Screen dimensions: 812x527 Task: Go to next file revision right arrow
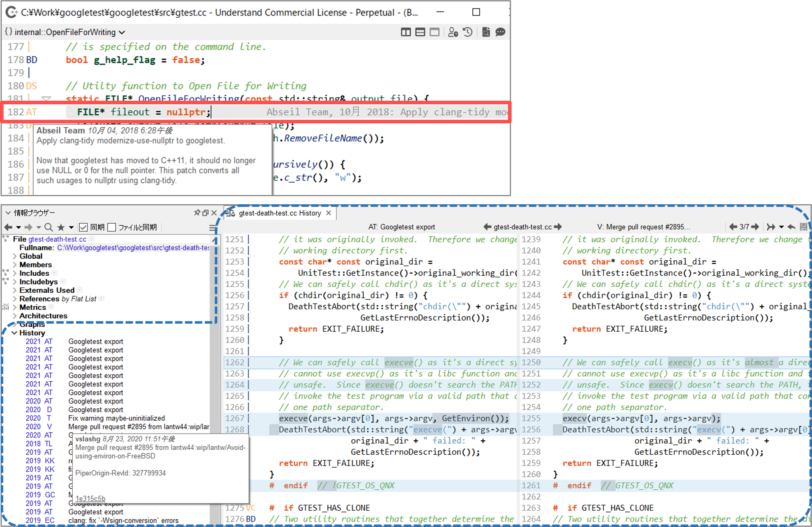coord(558,227)
